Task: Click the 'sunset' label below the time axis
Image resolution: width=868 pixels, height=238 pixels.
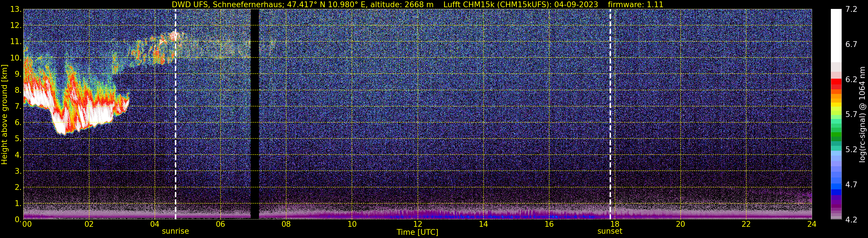Action: point(610,231)
